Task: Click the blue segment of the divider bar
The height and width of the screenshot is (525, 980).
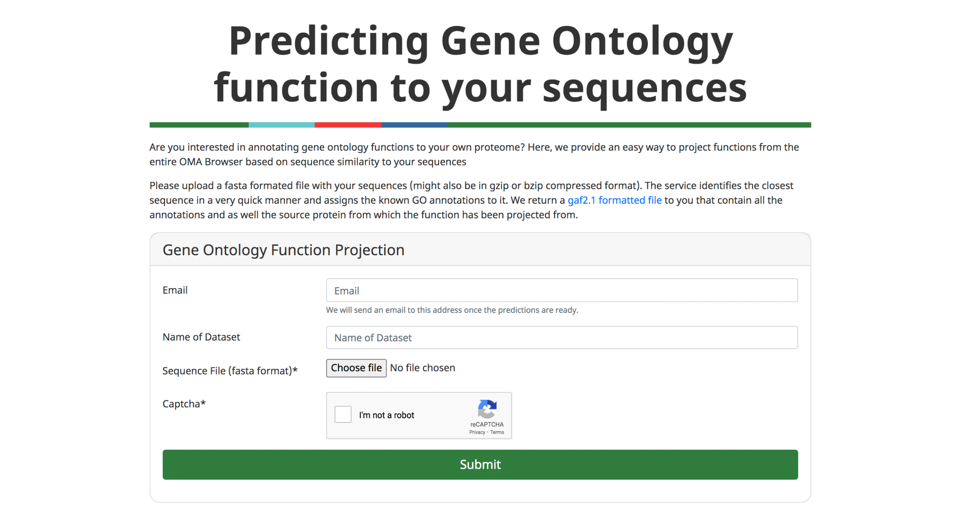Action: pyautogui.click(x=414, y=125)
